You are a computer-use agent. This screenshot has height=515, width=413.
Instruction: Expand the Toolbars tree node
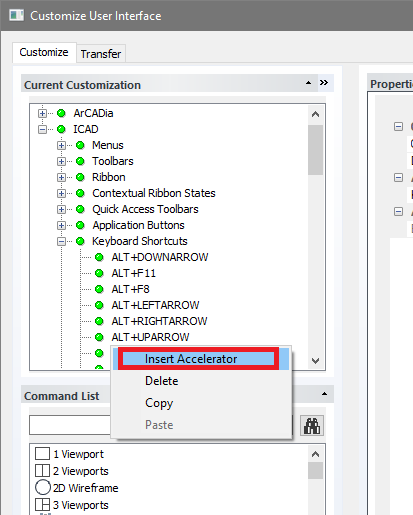[61, 161]
